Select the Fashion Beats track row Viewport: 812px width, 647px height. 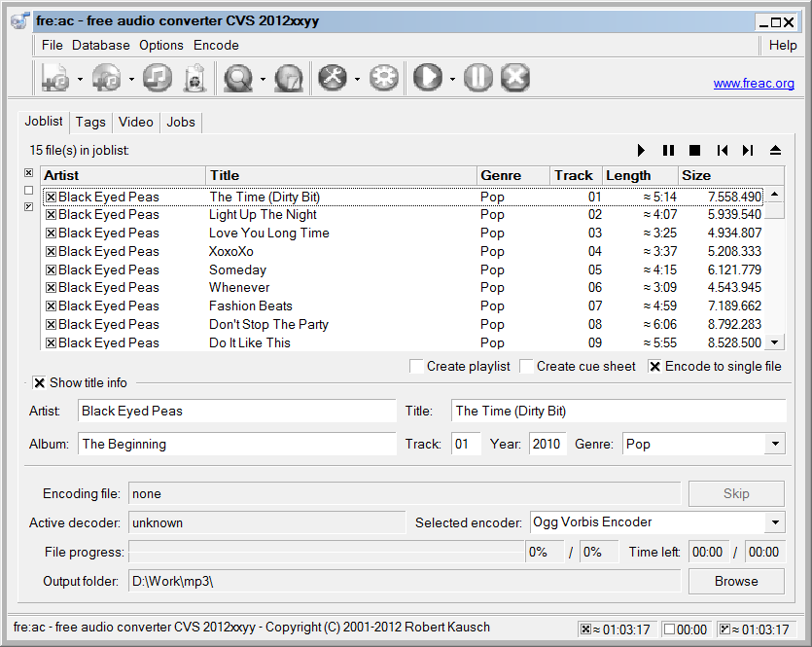coord(403,306)
